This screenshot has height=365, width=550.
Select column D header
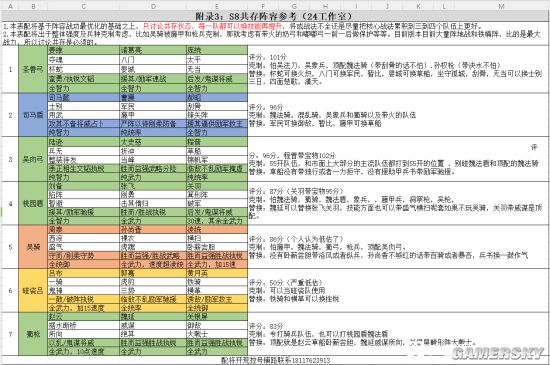click(153, 6)
